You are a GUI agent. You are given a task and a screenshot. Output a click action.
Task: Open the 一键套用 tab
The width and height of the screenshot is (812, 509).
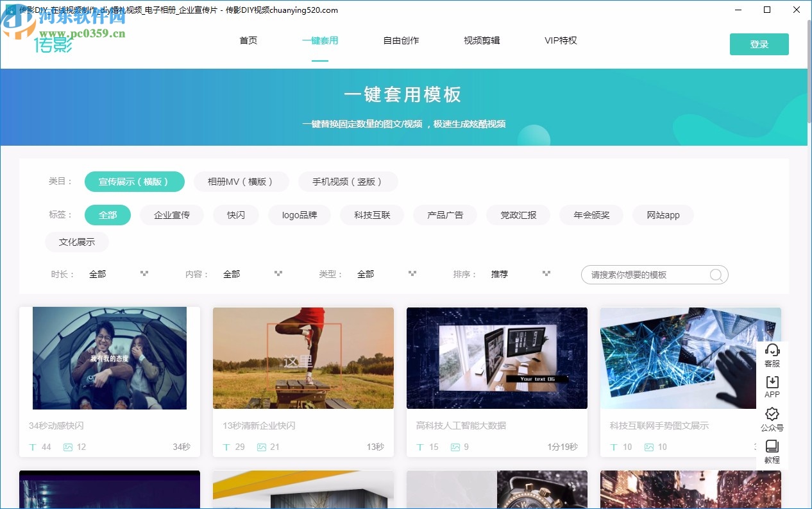pyautogui.click(x=320, y=40)
